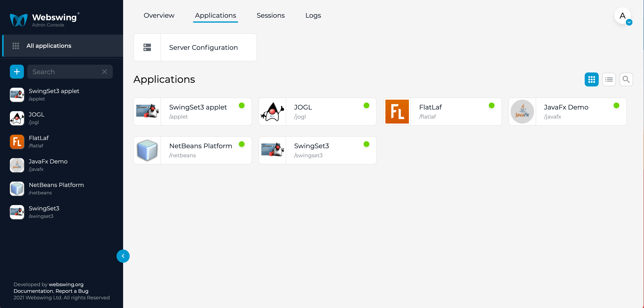Open the FlatLaf application card title
Viewport: 644px width, 308px height.
click(x=430, y=107)
